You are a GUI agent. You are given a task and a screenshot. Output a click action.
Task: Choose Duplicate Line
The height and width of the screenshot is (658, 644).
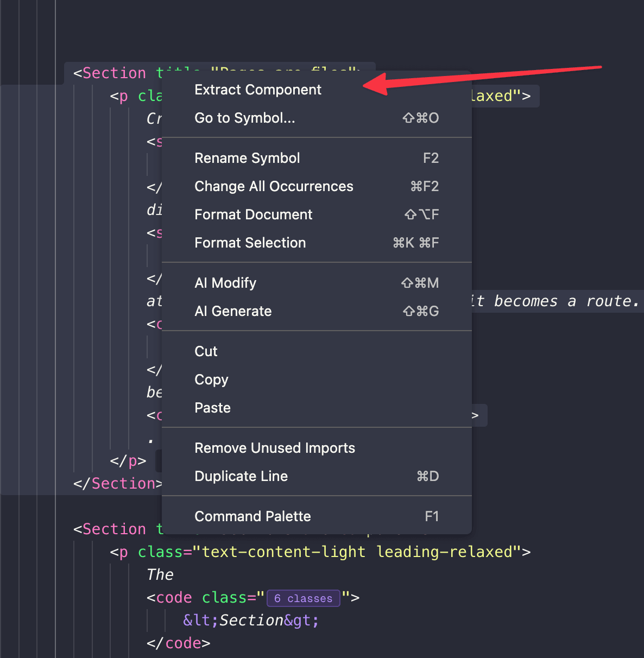[241, 476]
